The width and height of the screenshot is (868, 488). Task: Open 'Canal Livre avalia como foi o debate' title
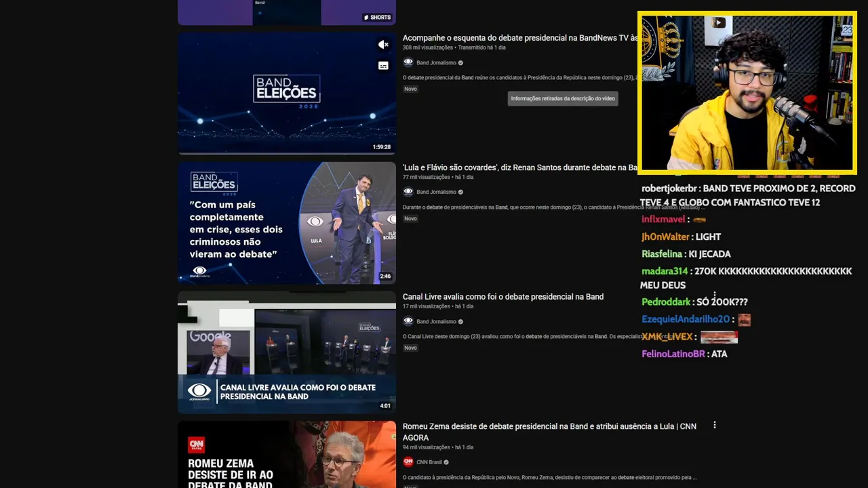[503, 297]
